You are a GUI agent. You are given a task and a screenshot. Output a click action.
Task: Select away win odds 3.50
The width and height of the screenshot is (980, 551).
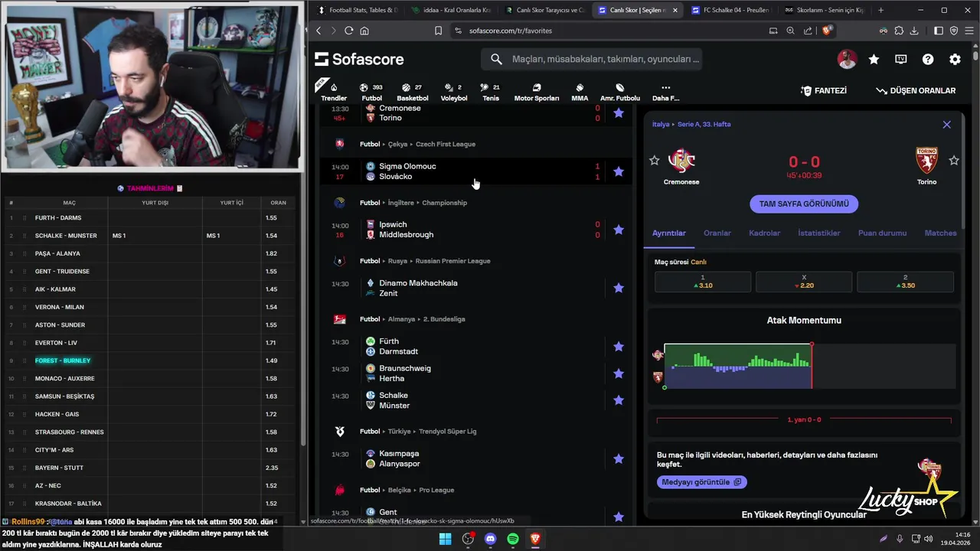[905, 282]
